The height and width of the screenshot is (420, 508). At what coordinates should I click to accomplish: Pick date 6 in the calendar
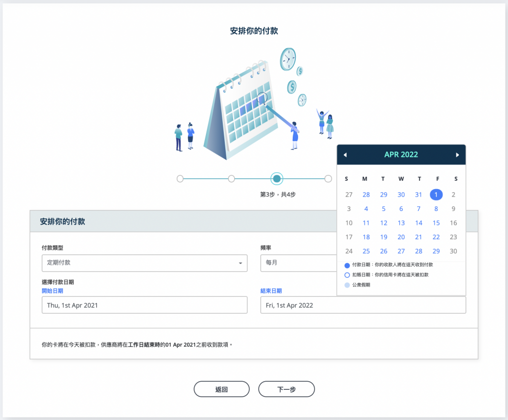pos(401,209)
